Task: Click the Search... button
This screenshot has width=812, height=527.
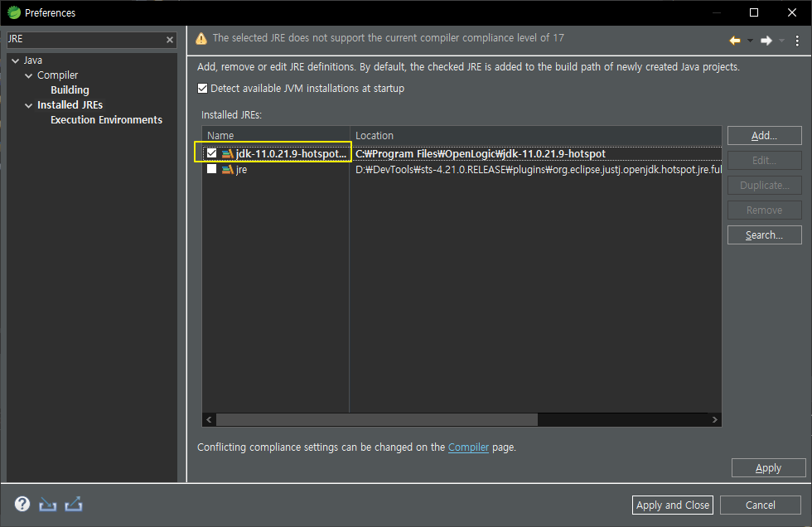Action: pos(764,235)
